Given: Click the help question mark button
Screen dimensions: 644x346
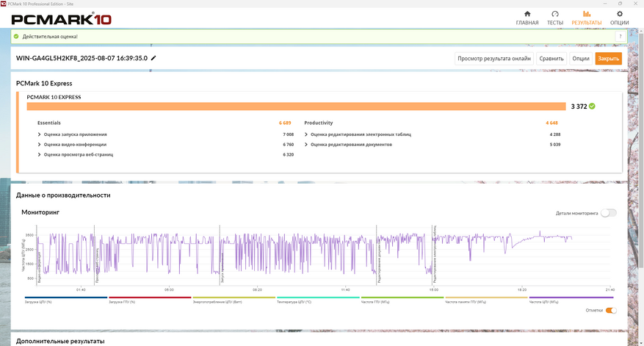Looking at the screenshot, I should (x=619, y=36).
